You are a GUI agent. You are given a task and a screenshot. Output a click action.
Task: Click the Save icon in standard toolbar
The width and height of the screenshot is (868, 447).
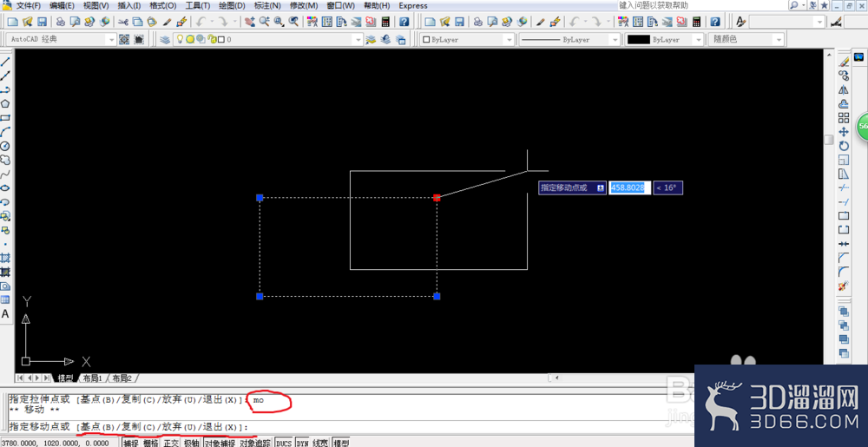click(x=42, y=22)
